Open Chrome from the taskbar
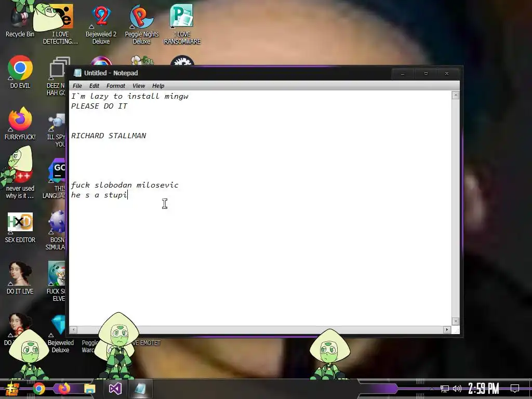 tap(38, 389)
